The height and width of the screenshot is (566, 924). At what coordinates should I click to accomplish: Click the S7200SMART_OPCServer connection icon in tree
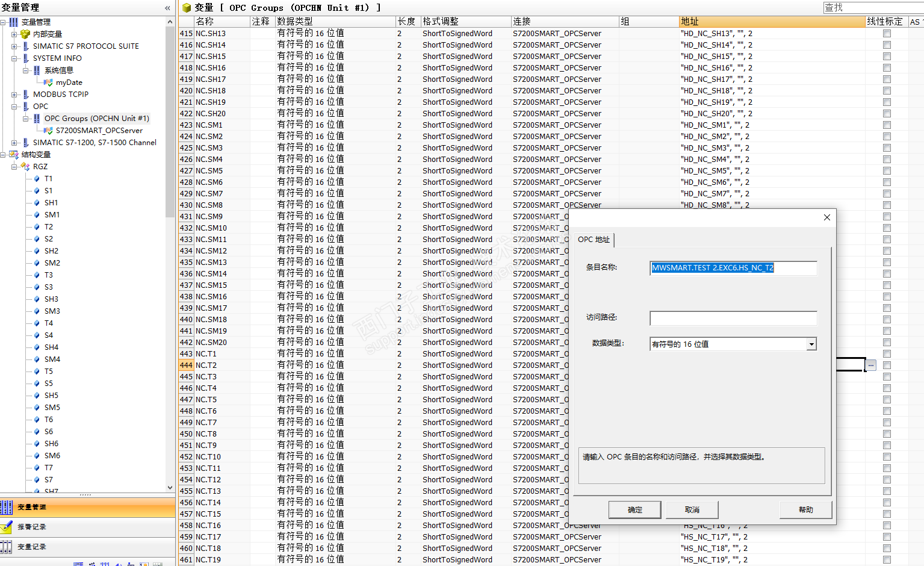[x=48, y=130]
